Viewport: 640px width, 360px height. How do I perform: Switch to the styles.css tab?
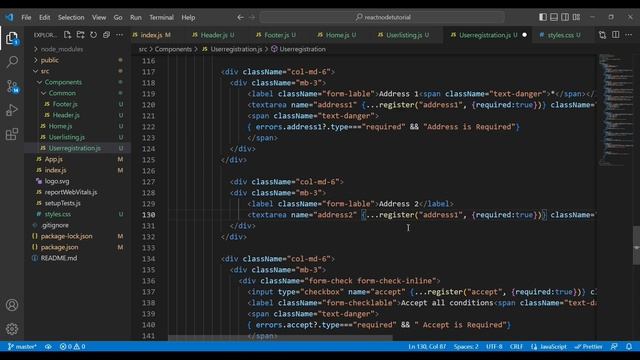pos(560,35)
